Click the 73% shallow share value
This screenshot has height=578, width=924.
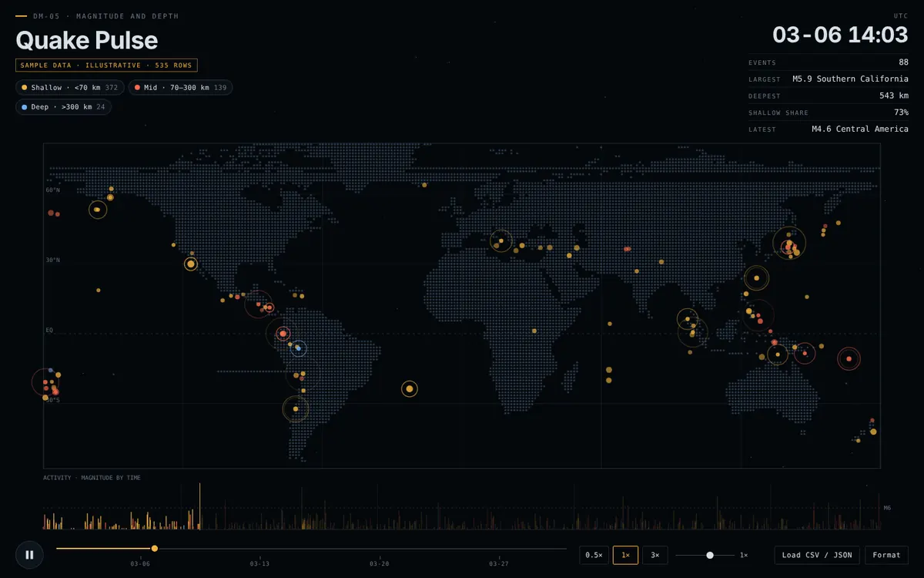(901, 113)
